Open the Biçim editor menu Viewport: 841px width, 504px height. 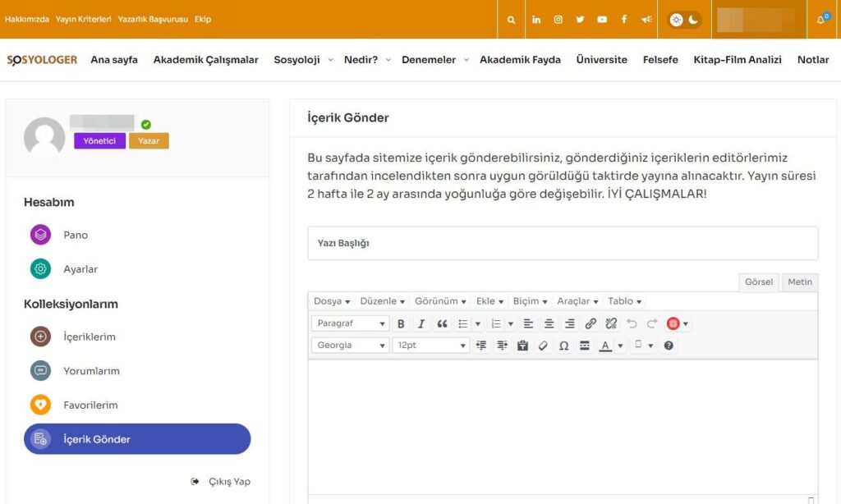(530, 301)
